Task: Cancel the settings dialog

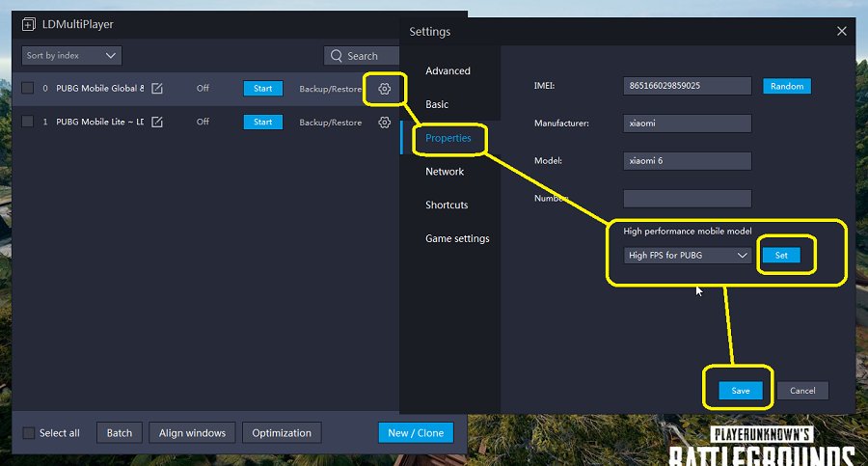Action: (x=802, y=391)
